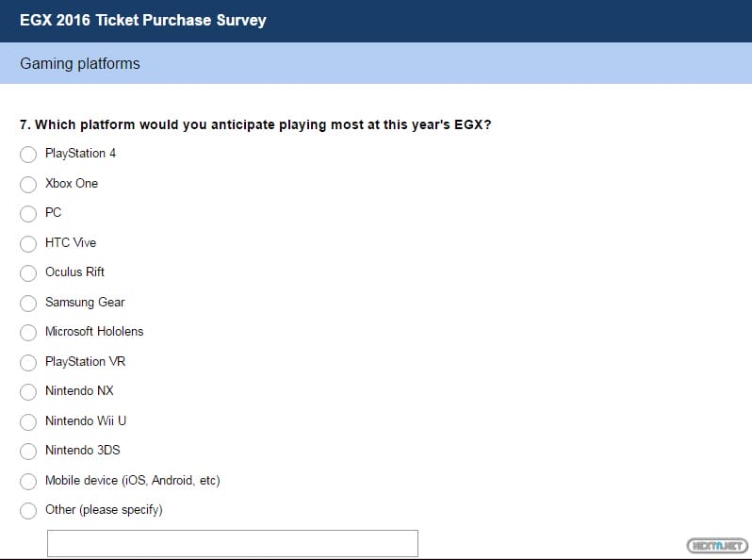This screenshot has height=560, width=752.
Task: Click the Gaming platforms section header
Action: [x=79, y=64]
